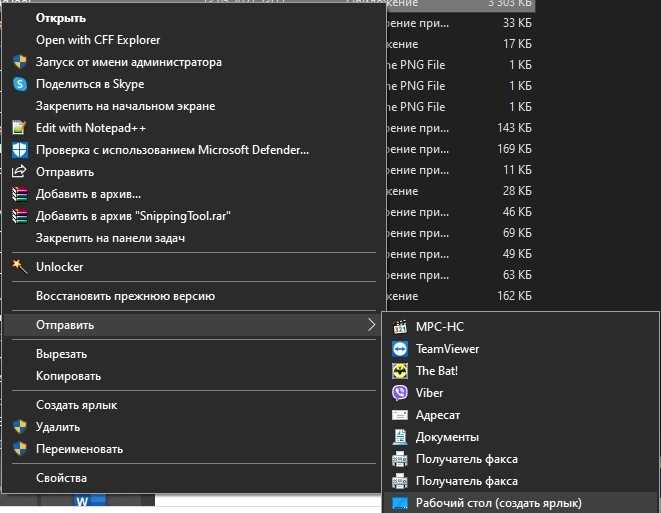Click The Bat! icon in the submenu
Viewport: 661px width, 513px height.
400,371
